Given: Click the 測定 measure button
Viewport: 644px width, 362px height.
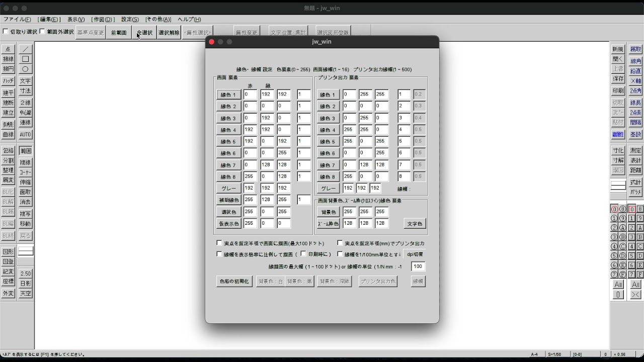Looking at the screenshot, I should tap(636, 151).
